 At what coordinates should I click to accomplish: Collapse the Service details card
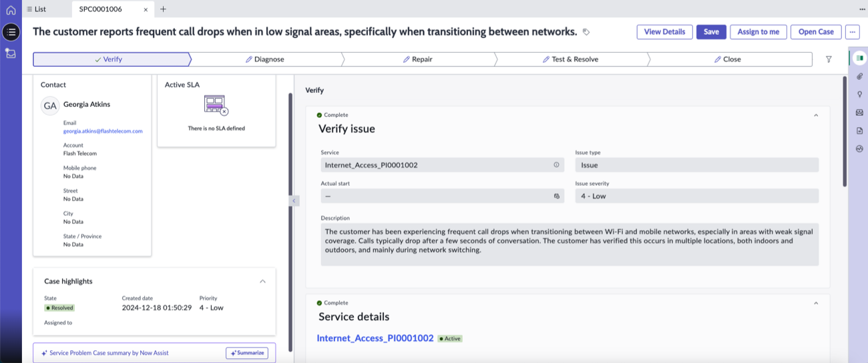[816, 303]
